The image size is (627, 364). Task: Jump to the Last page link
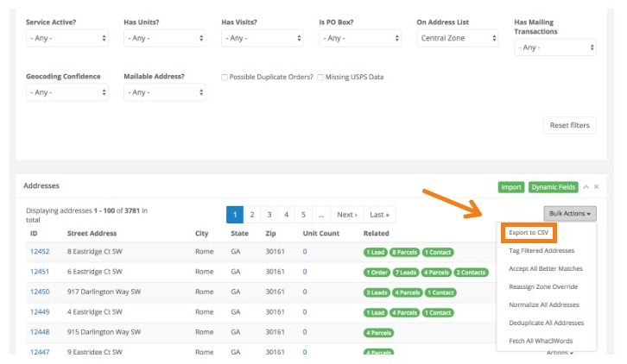378,214
